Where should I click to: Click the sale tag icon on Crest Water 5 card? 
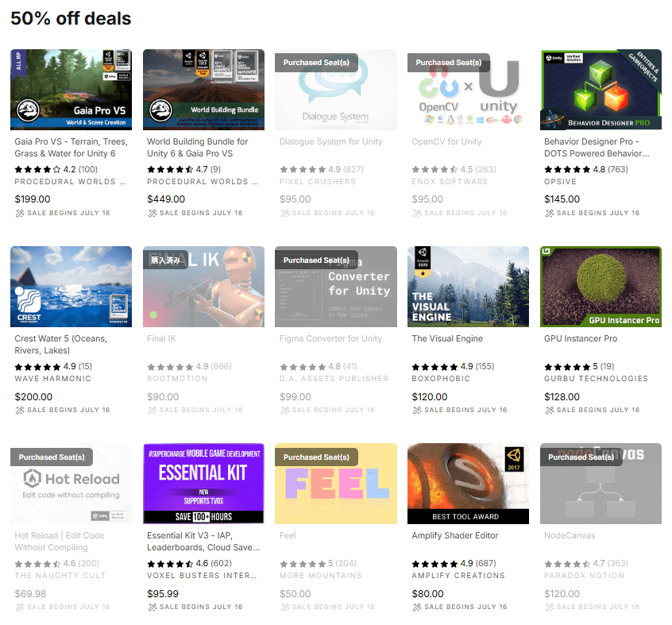click(x=20, y=411)
